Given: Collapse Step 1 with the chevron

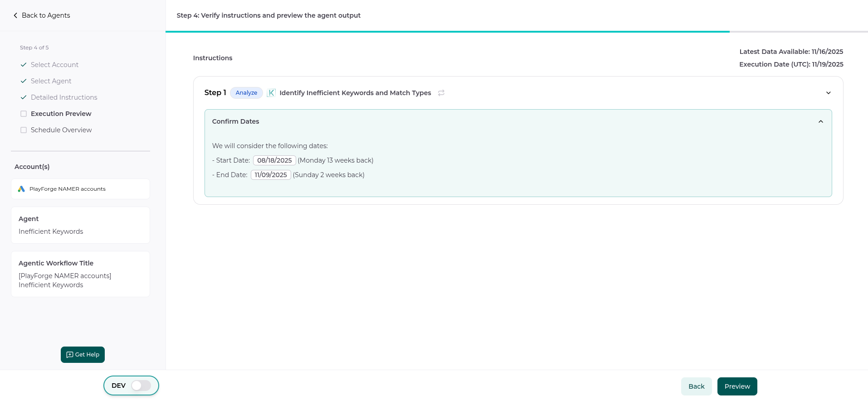Looking at the screenshot, I should pyautogui.click(x=828, y=93).
